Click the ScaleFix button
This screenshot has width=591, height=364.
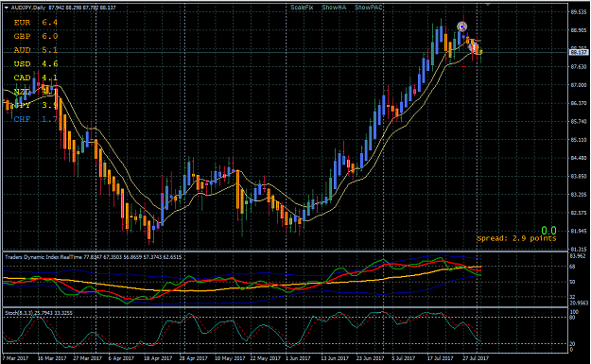click(x=302, y=8)
